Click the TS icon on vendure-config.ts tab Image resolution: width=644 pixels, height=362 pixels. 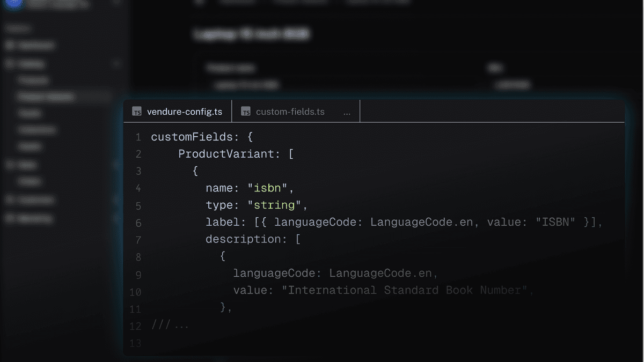click(137, 112)
